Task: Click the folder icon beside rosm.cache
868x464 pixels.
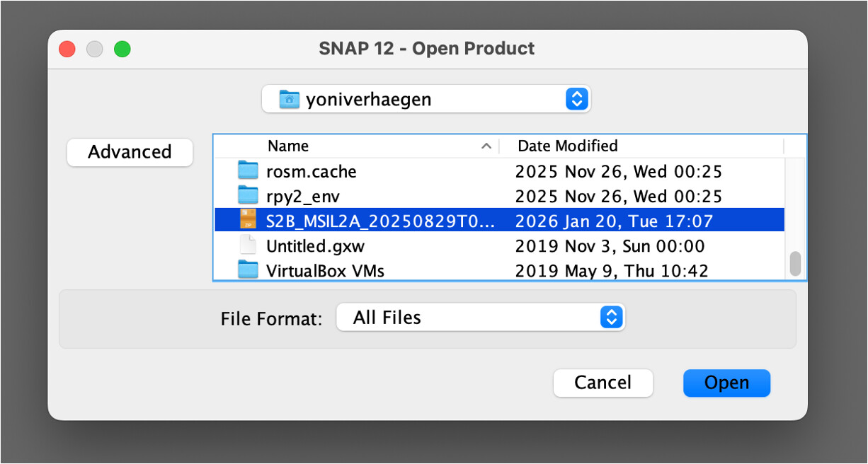Action: 248,171
